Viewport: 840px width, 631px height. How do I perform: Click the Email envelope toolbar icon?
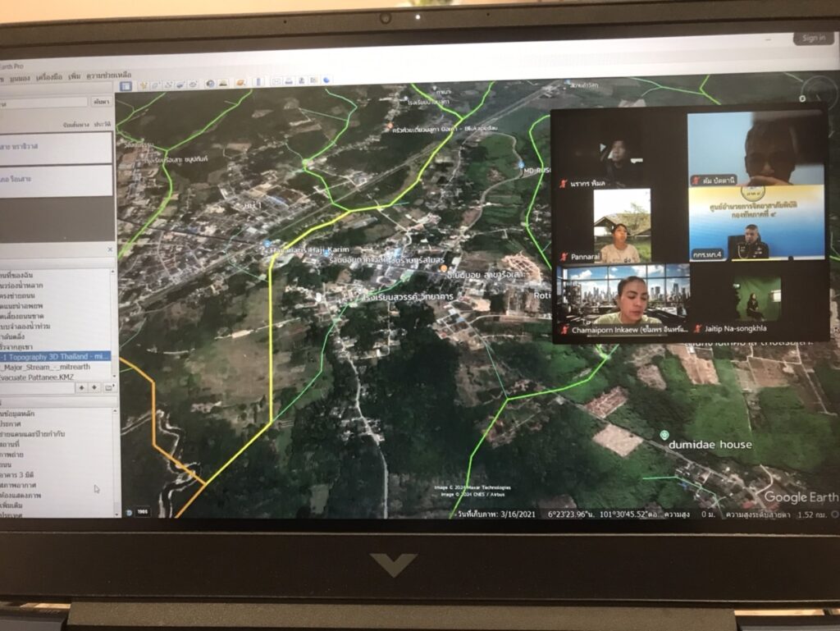pyautogui.click(x=276, y=81)
